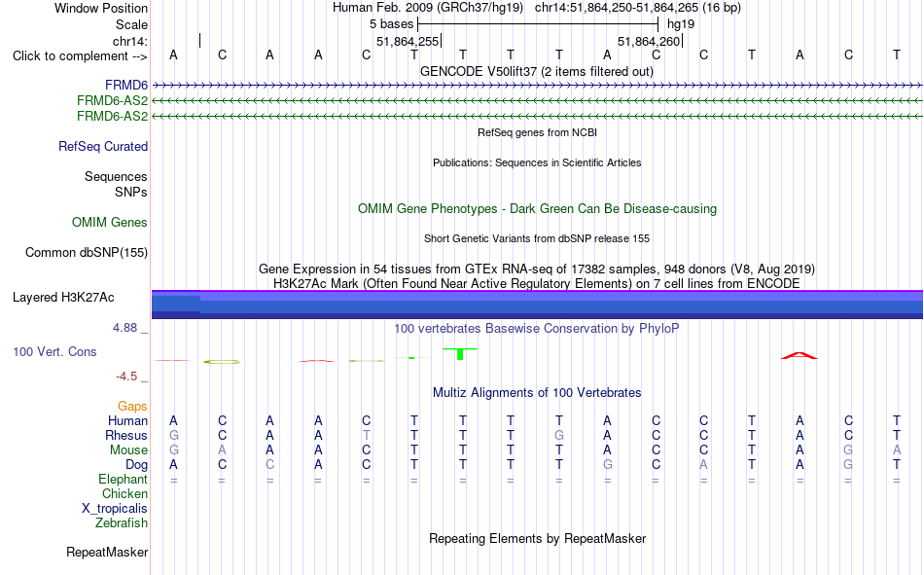Click the Rhesus species label
The image size is (924, 575).
click(126, 435)
